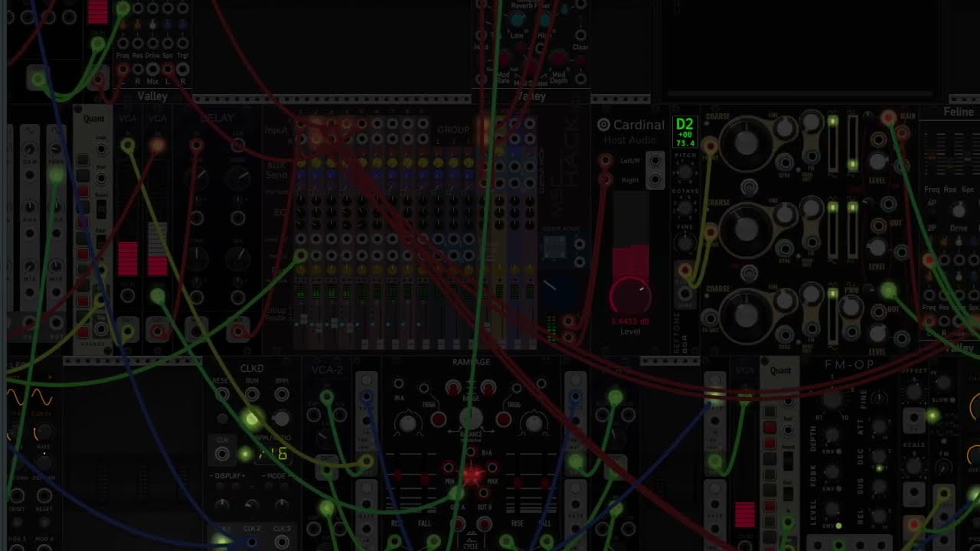The width and height of the screenshot is (980, 551).
Task: Toggle the Rampage RANGE switch above the IN A side
Action: click(x=453, y=387)
